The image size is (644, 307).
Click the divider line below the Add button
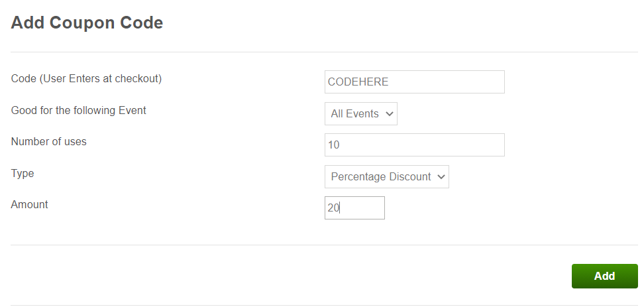click(324, 305)
